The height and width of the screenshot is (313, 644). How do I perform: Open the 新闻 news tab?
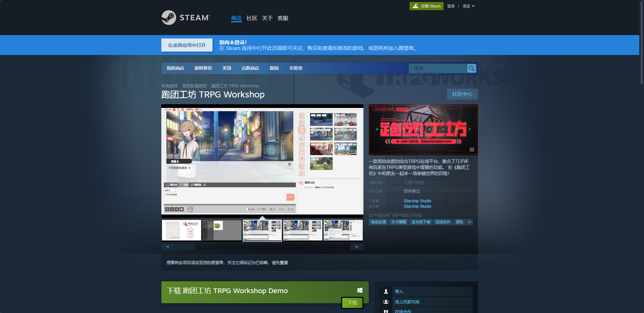274,68
